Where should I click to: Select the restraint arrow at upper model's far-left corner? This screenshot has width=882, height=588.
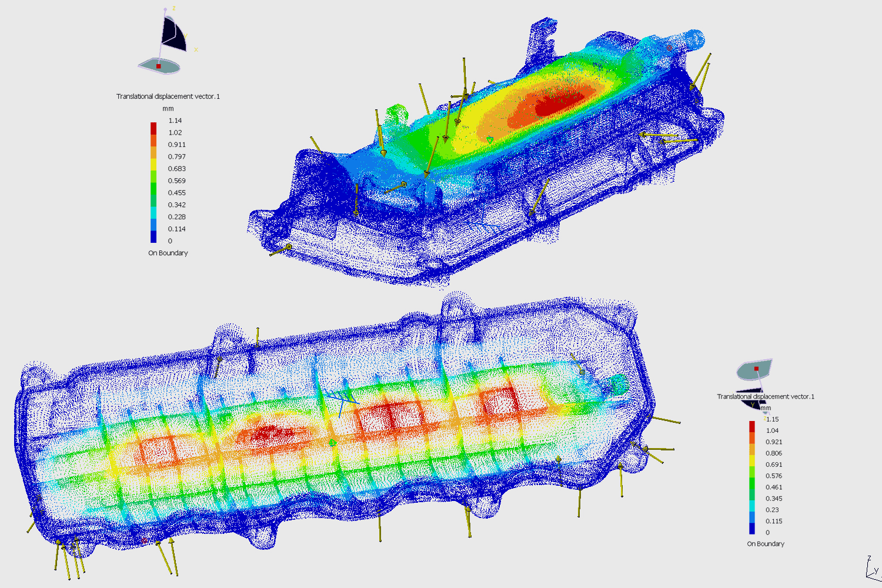pyautogui.click(x=280, y=250)
